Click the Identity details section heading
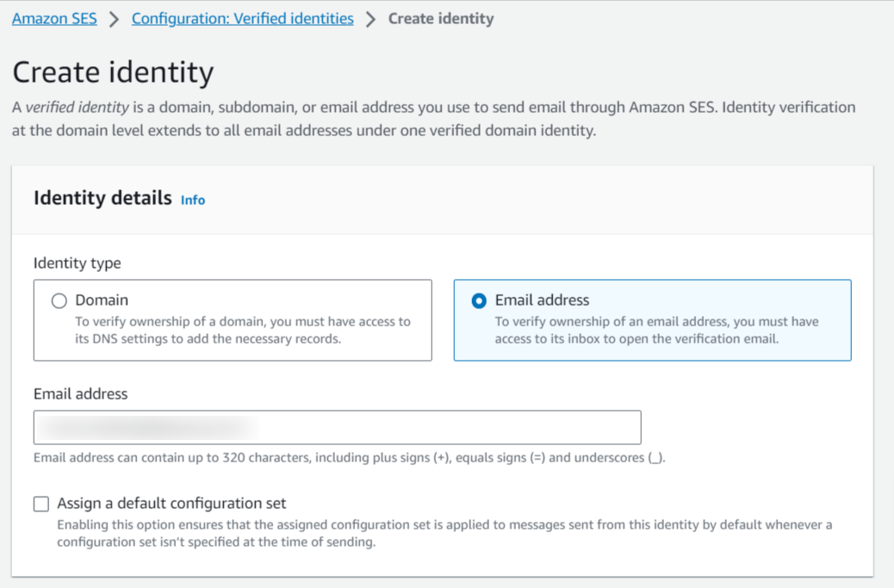894x588 pixels. 102,198
